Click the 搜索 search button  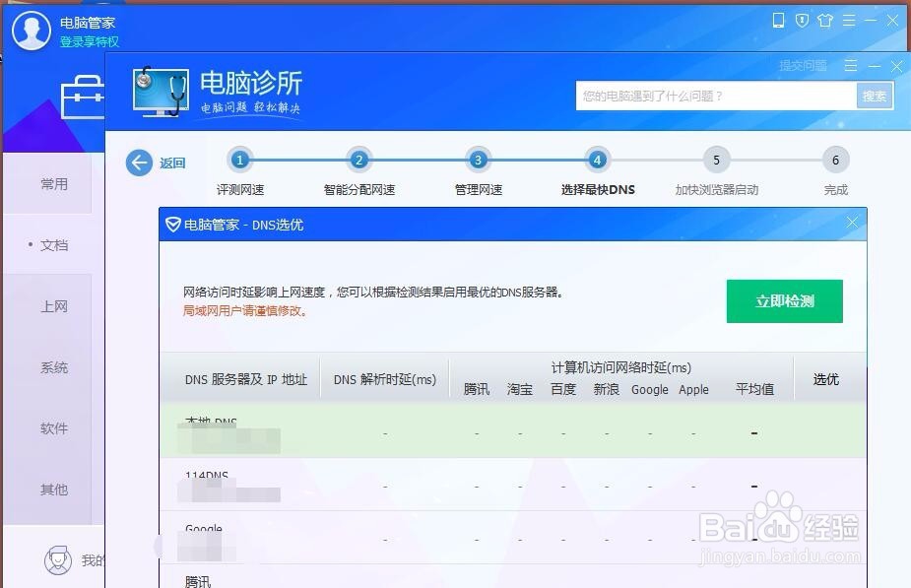(x=874, y=96)
